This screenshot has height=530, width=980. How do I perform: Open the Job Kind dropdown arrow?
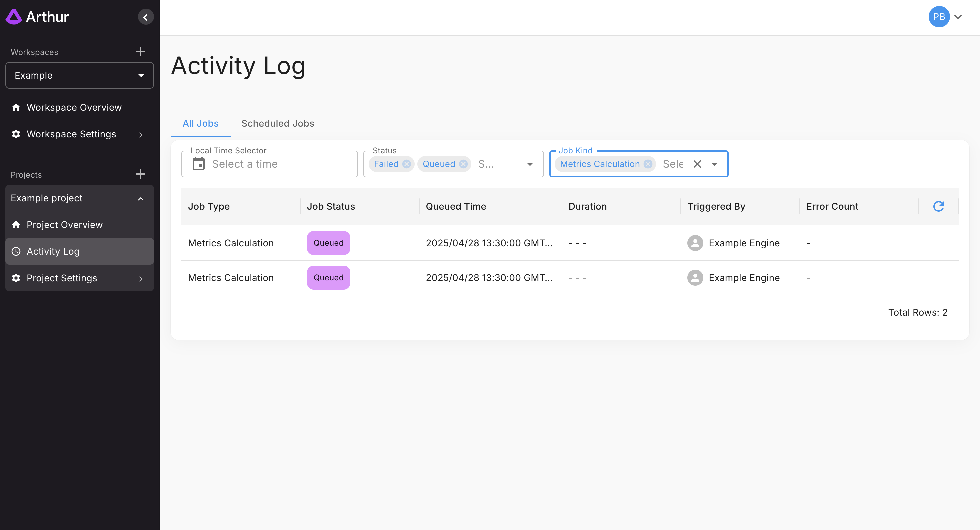[x=714, y=164]
